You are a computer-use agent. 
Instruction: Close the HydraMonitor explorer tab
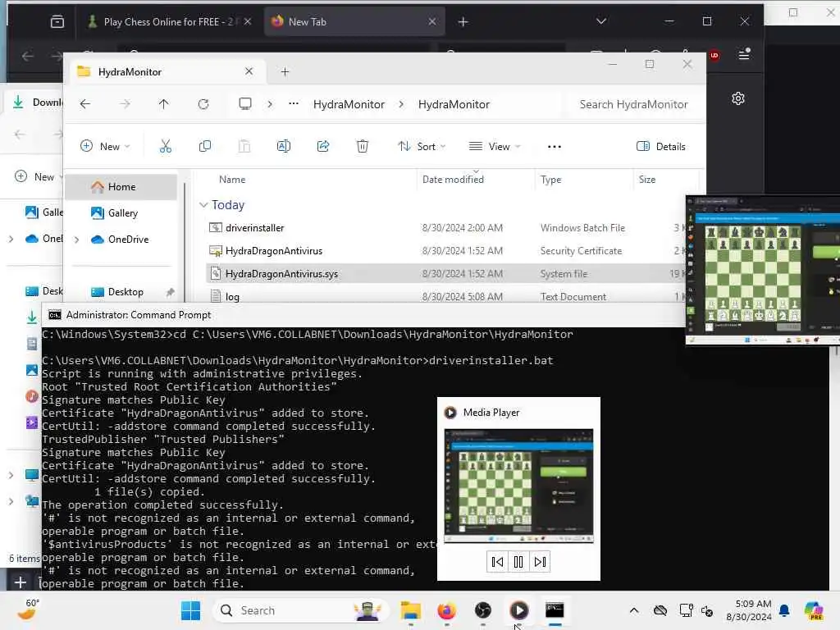[x=249, y=71]
